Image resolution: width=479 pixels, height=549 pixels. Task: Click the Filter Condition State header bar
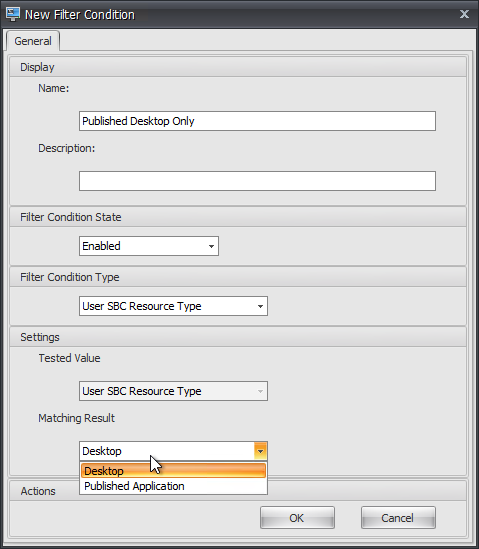(x=238, y=217)
